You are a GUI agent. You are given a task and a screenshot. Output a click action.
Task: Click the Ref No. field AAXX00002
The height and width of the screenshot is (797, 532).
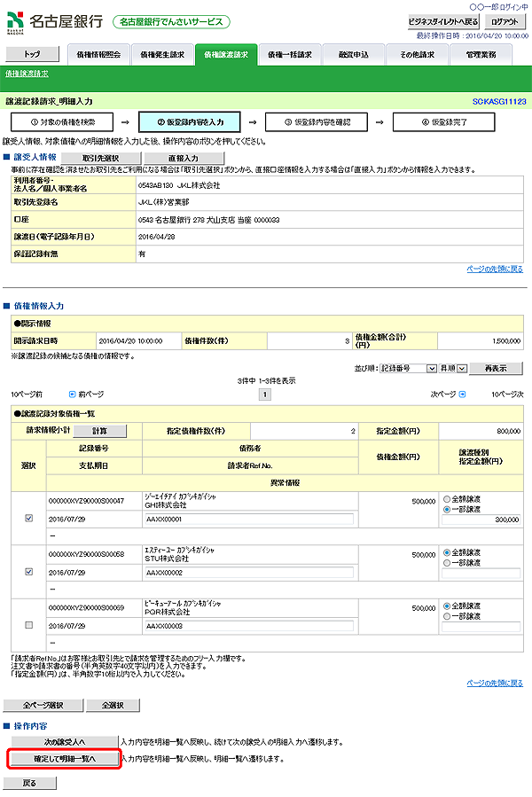(249, 573)
